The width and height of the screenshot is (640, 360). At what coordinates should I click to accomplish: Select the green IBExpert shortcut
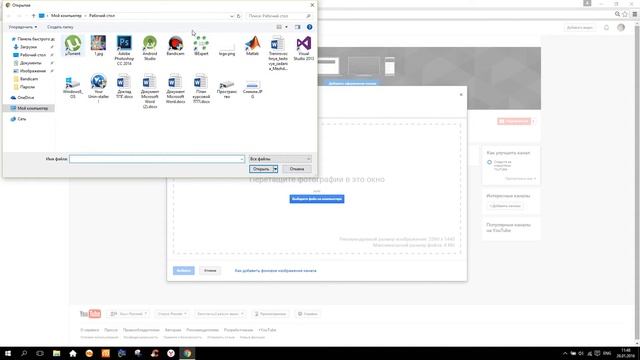click(201, 45)
